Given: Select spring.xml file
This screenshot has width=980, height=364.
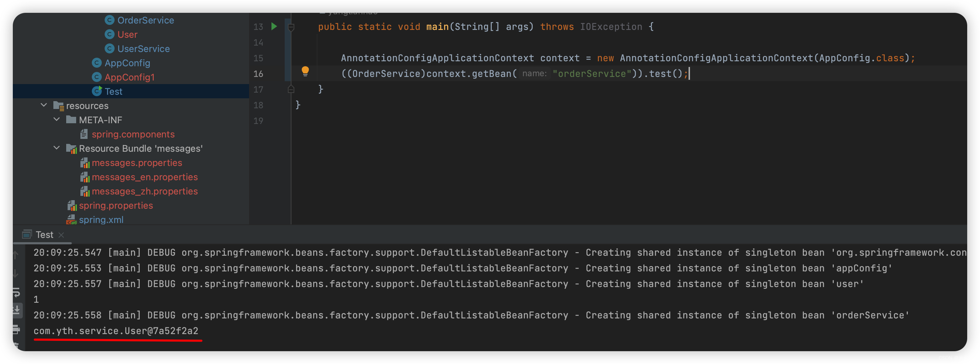Looking at the screenshot, I should coord(101,220).
